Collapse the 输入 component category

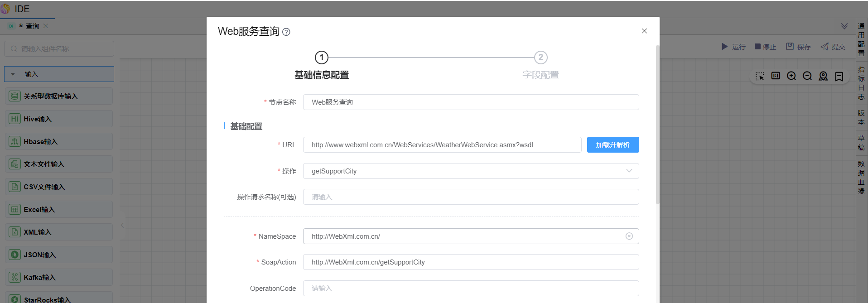point(13,74)
